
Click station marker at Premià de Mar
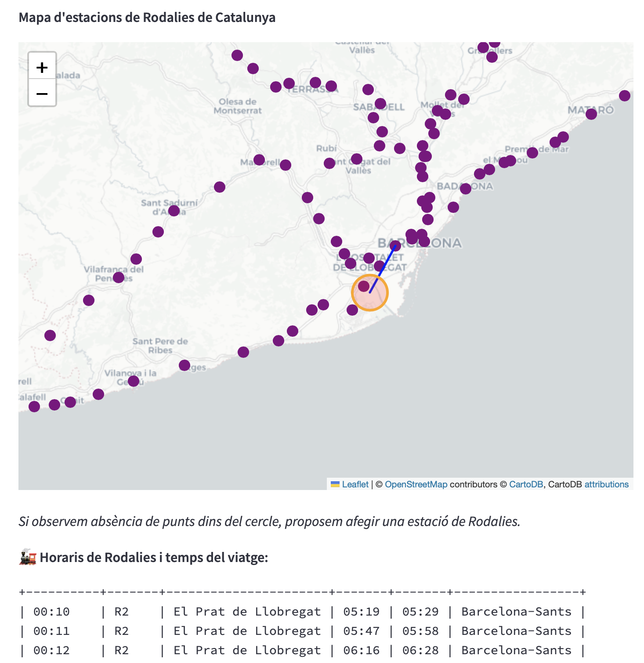click(x=532, y=153)
